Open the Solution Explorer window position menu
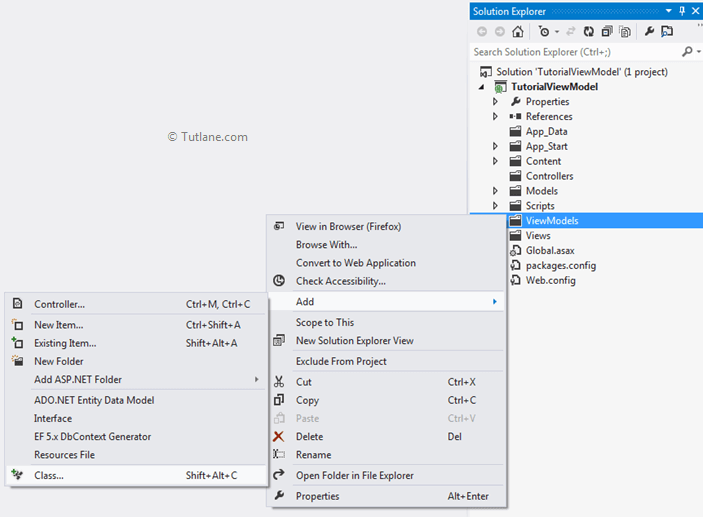The image size is (703, 517). (668, 11)
